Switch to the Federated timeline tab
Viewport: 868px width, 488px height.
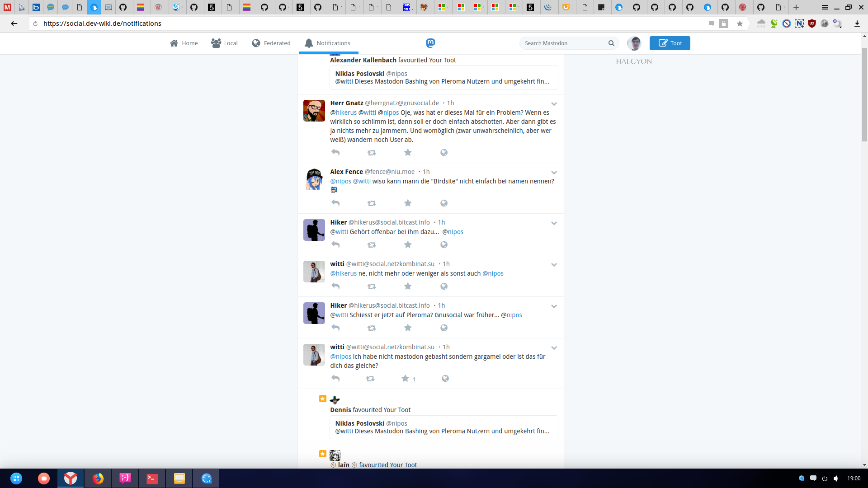click(271, 43)
